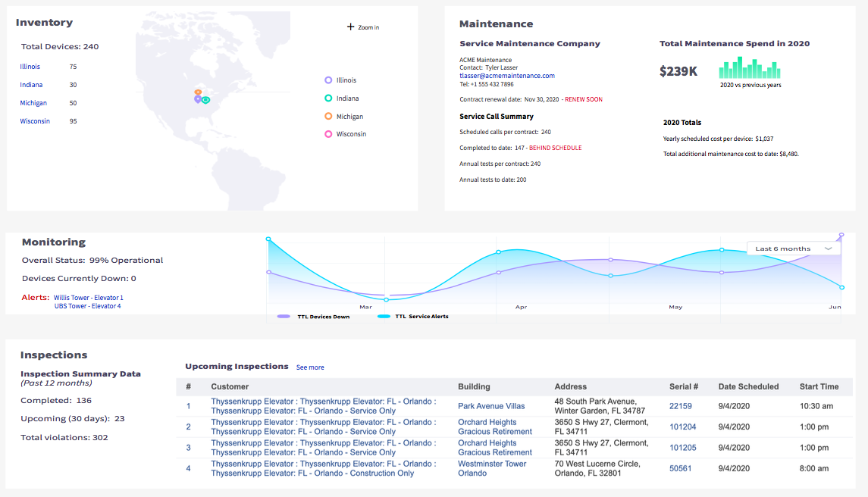
Task: Select Wisconsin in the inventory list
Action: (x=35, y=121)
